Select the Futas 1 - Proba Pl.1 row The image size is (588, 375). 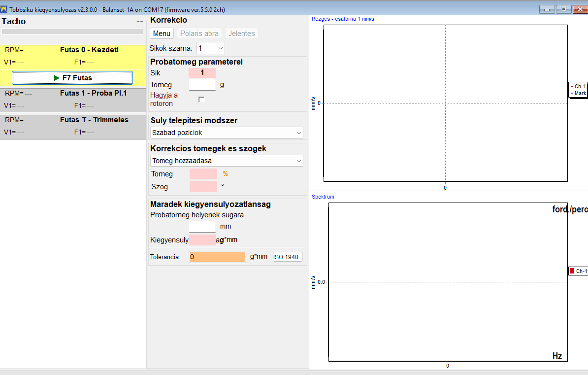pos(73,100)
